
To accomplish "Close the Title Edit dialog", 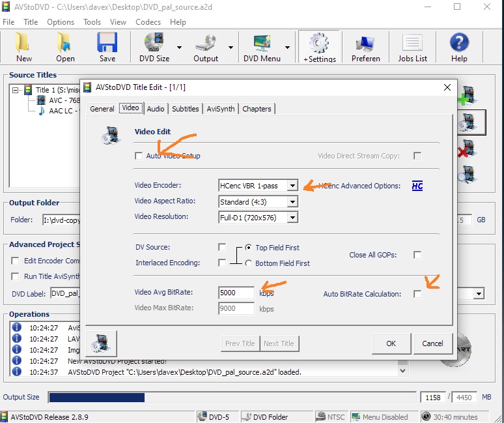I will click(x=447, y=87).
